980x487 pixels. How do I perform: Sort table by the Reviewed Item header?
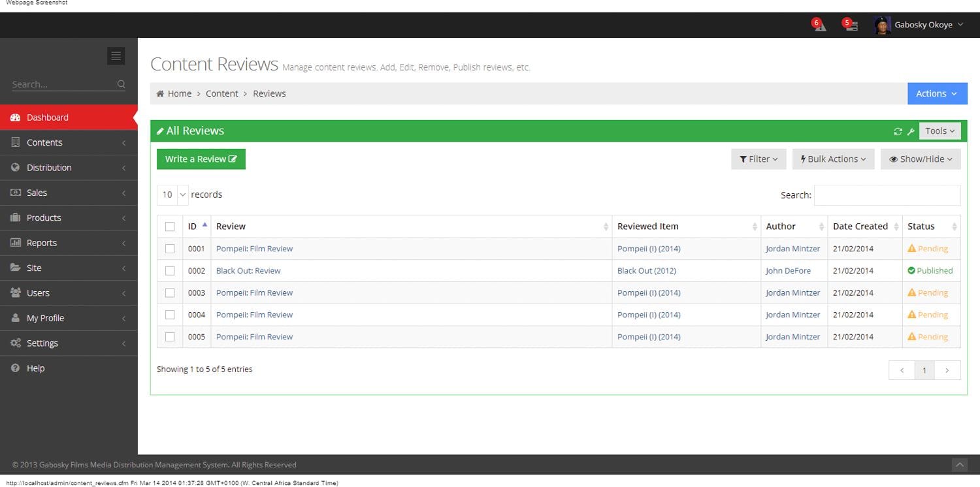(687, 227)
